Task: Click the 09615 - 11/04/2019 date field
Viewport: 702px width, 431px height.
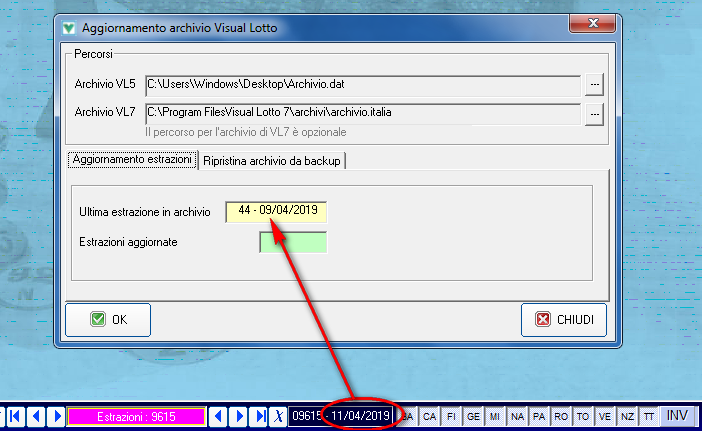Action: tap(341, 416)
